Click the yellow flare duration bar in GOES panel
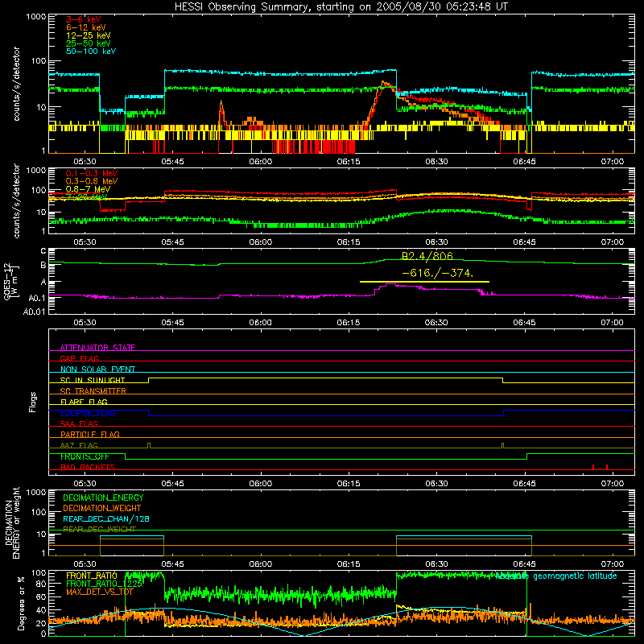 tap(424, 282)
